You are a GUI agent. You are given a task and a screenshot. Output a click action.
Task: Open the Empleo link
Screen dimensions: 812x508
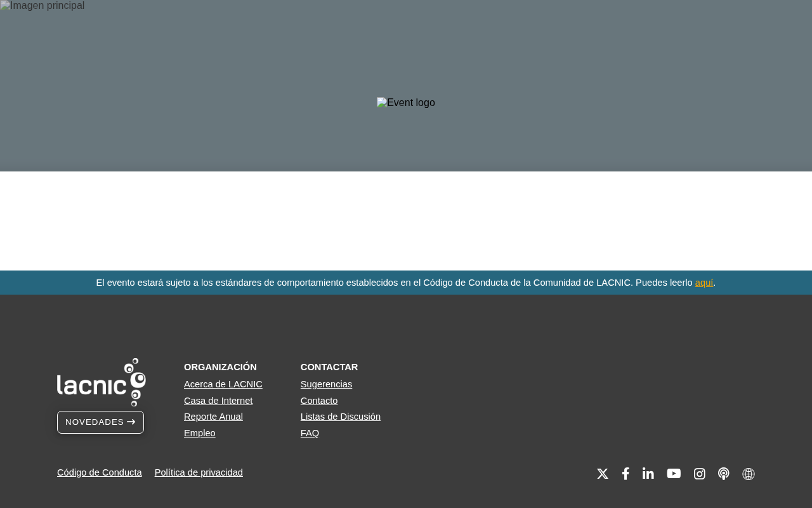pyautogui.click(x=200, y=433)
